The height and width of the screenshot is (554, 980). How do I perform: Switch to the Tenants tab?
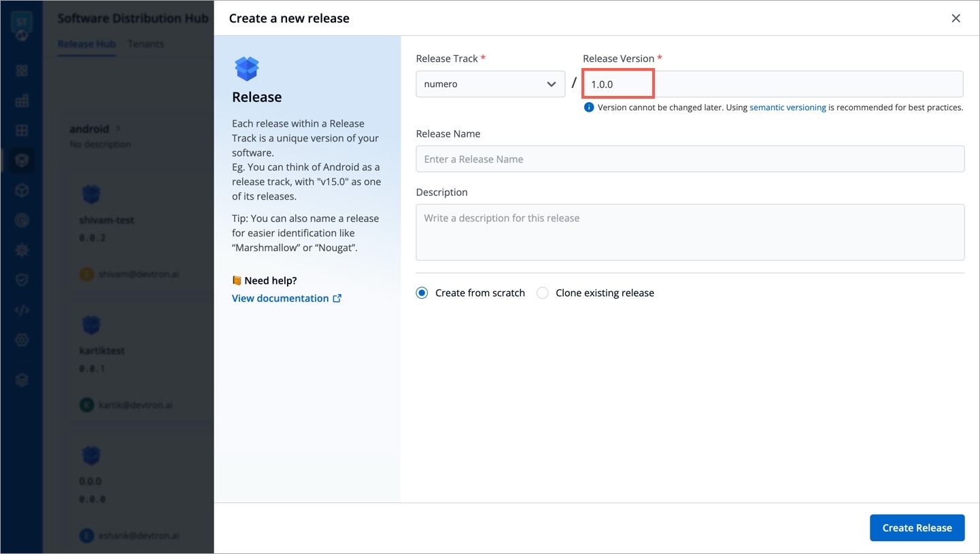(146, 44)
